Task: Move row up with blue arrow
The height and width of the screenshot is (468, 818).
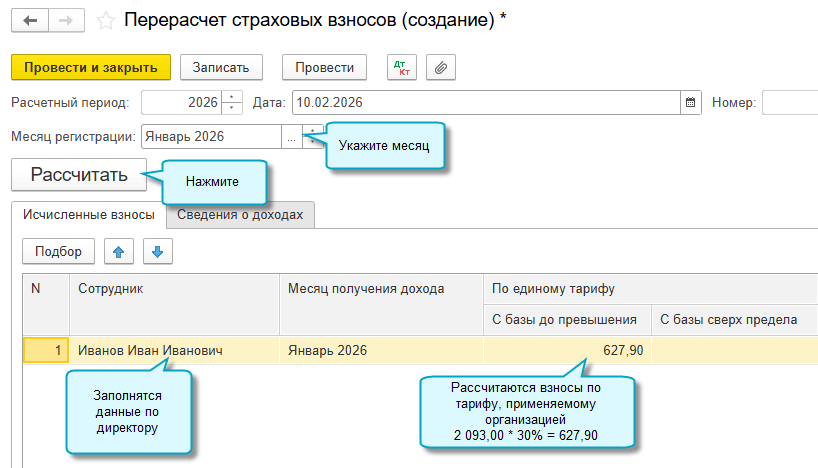Action: click(118, 252)
